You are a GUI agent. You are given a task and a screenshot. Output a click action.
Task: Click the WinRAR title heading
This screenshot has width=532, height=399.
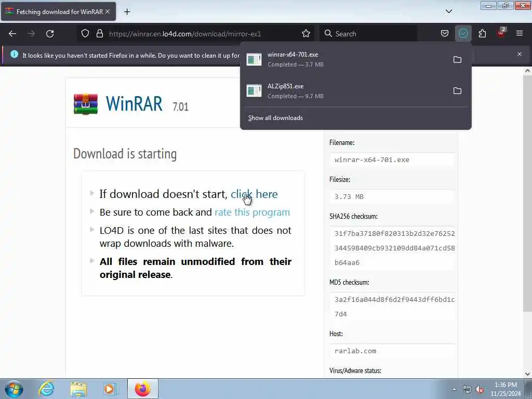tap(134, 103)
